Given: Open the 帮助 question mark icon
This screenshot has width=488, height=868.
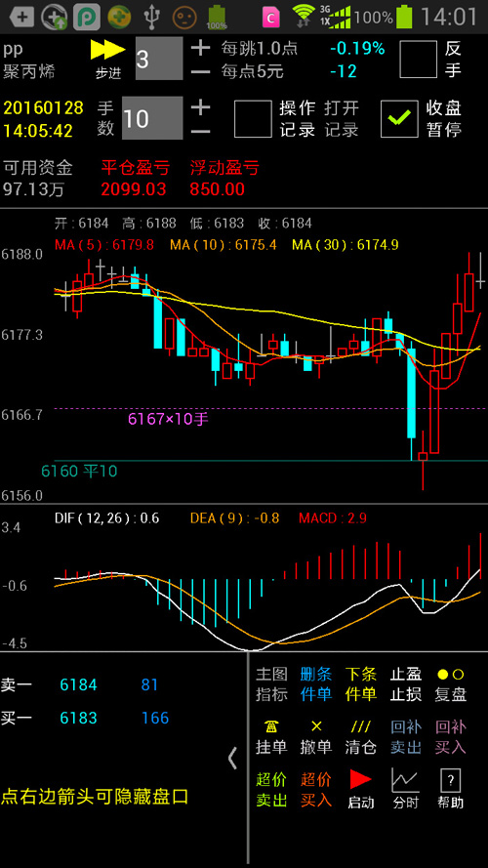Looking at the screenshot, I should pyautogui.click(x=450, y=780).
